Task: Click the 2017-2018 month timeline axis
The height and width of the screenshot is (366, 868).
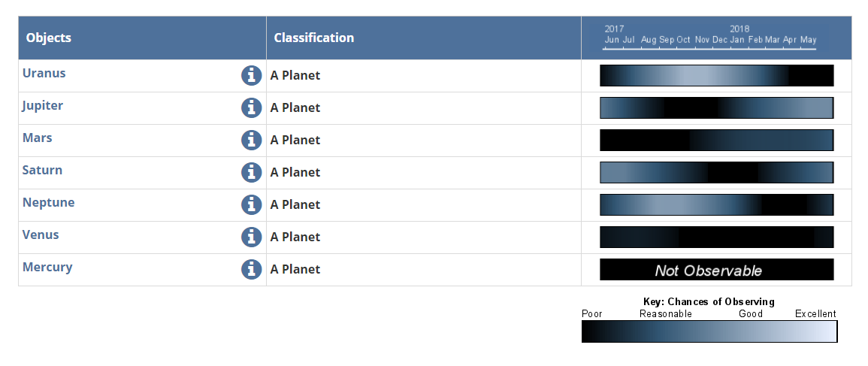Action: pyautogui.click(x=709, y=38)
